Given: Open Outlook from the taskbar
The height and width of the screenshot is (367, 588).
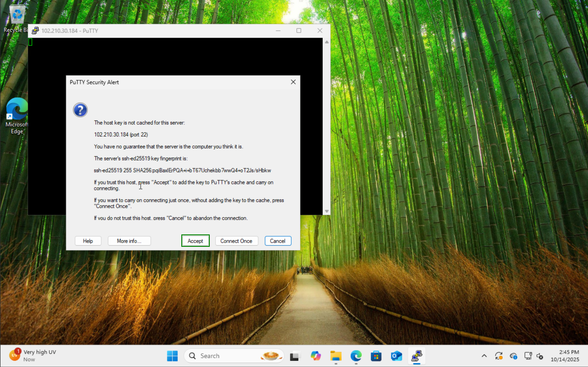Looking at the screenshot, I should 396,356.
